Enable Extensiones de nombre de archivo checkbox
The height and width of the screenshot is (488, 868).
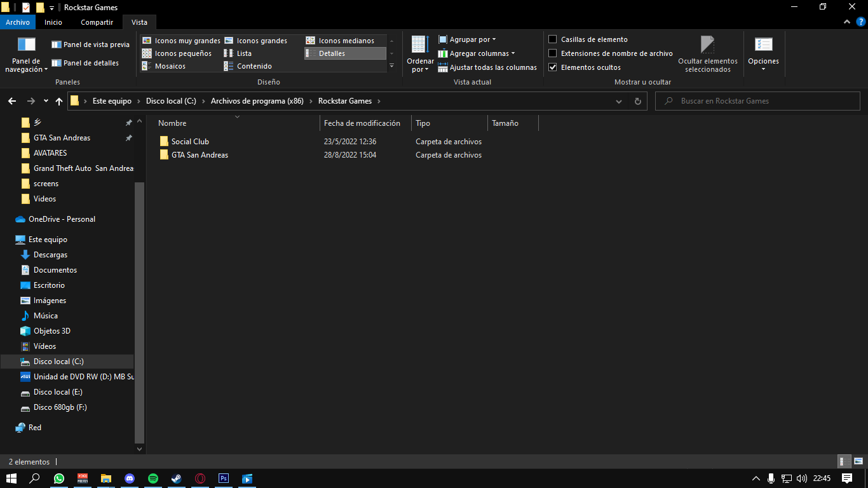pos(553,53)
